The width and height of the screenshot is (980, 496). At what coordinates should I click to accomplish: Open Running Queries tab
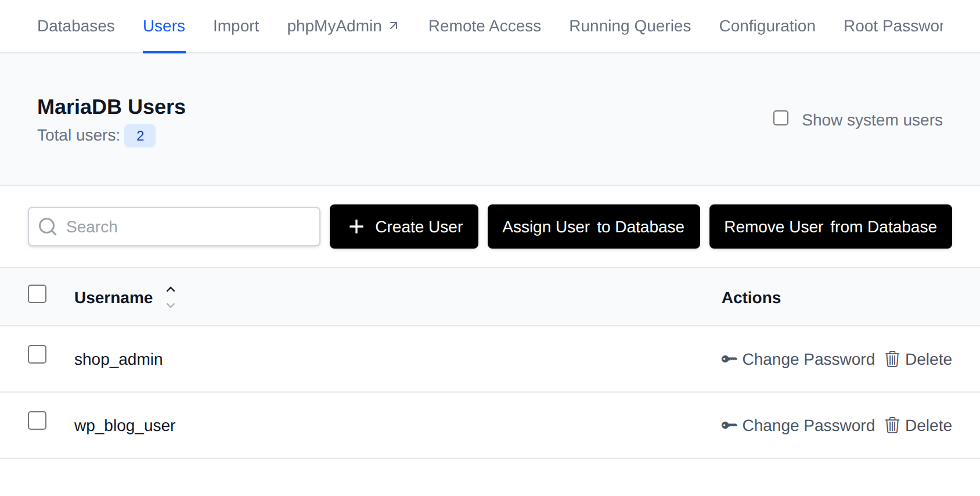[630, 26]
